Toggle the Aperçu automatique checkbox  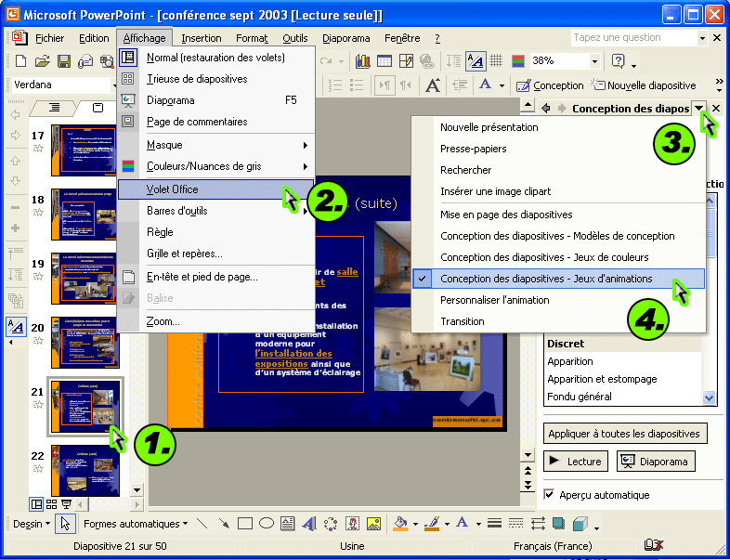click(550, 495)
